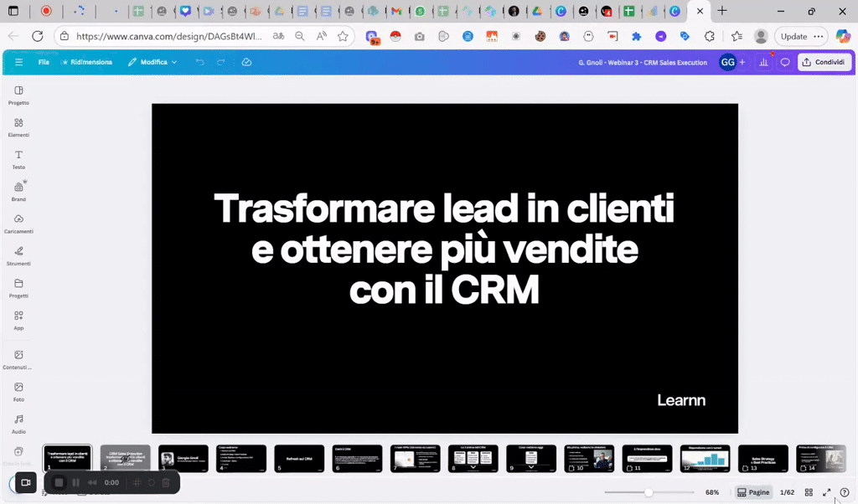Open grid view of all pages
The image size is (858, 504).
coord(809,492)
